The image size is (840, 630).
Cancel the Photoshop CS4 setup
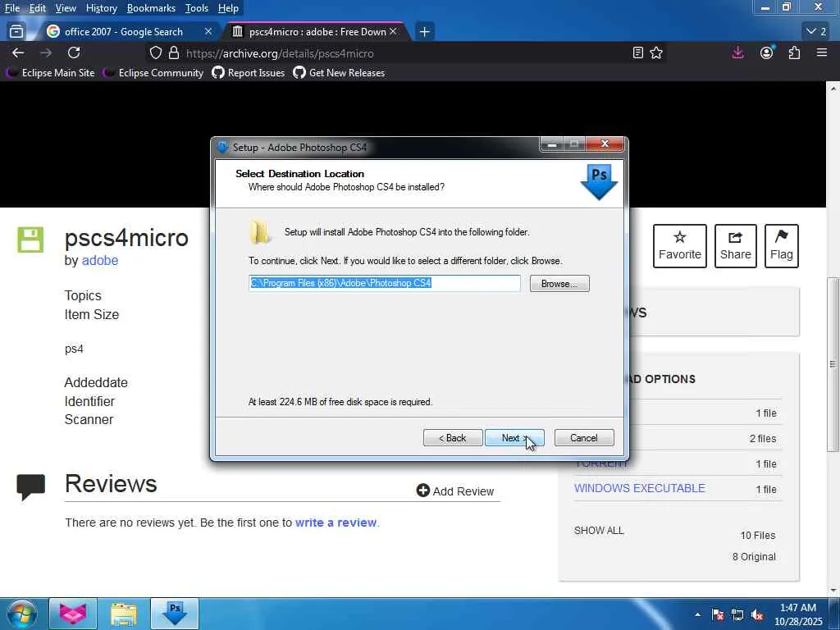[584, 438]
